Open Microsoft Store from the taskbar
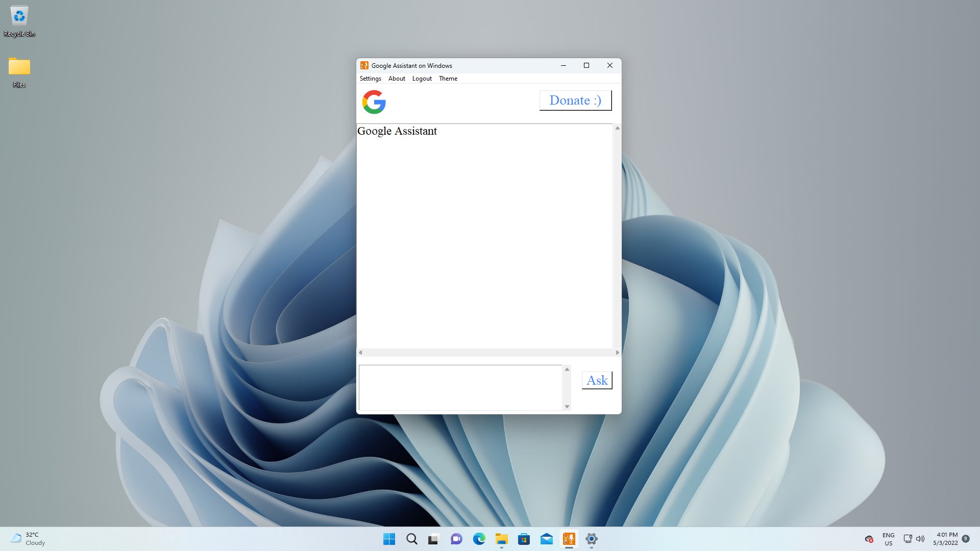Screen dimensions: 980x551 [524, 539]
